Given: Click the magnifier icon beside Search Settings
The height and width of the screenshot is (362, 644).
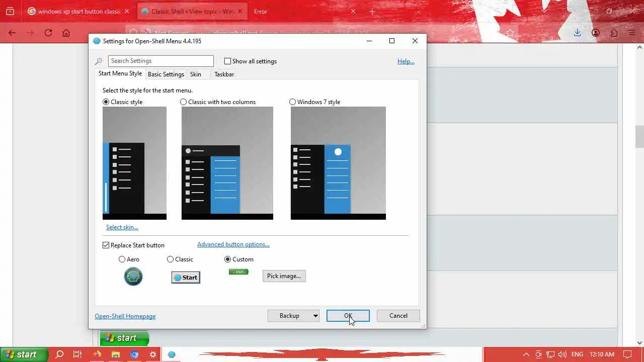Looking at the screenshot, I should click(99, 61).
